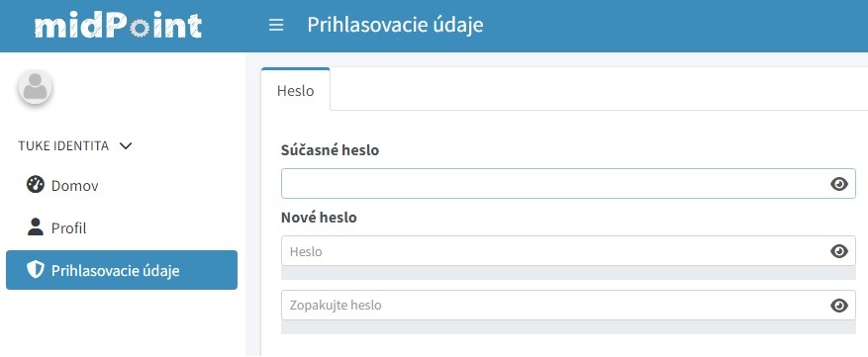Toggle visibility of Zopakujte heslo field
The width and height of the screenshot is (868, 357).
(839, 306)
